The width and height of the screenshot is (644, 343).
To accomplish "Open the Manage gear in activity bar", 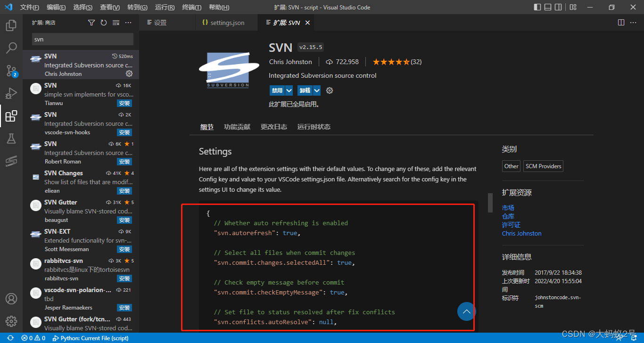I will [11, 321].
